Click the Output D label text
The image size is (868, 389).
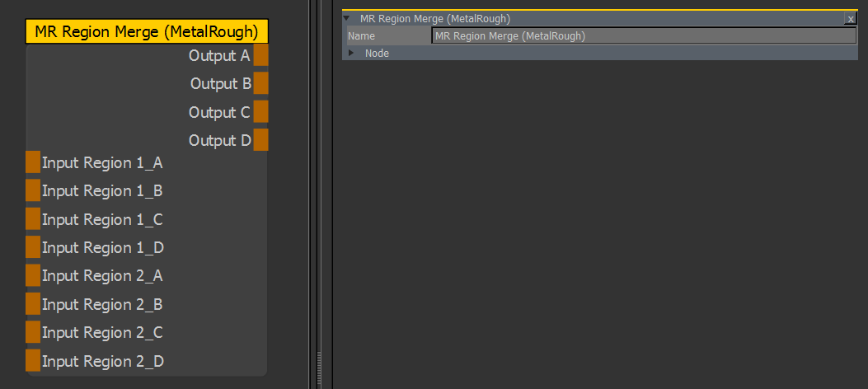point(220,141)
